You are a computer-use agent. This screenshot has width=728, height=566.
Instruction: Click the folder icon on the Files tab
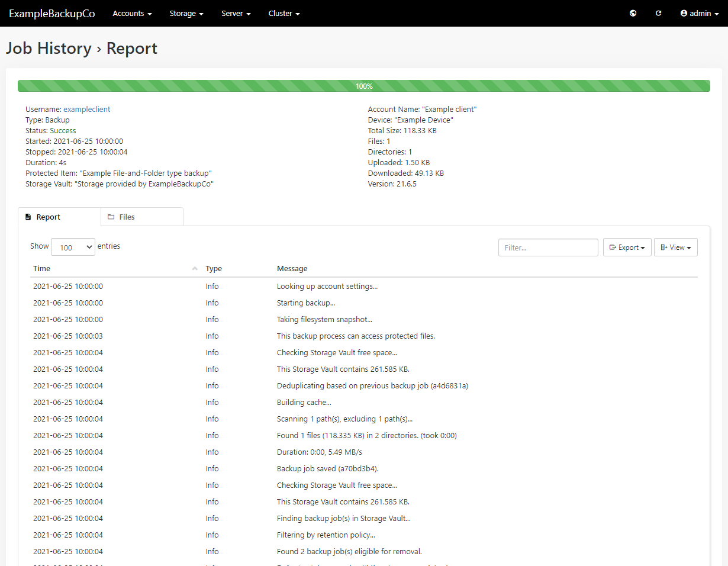(111, 217)
